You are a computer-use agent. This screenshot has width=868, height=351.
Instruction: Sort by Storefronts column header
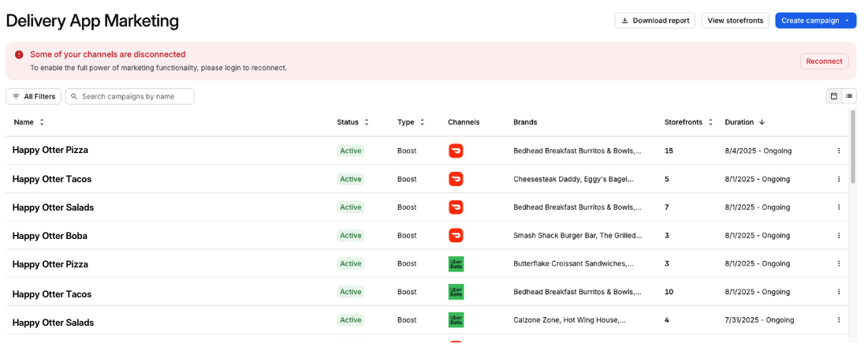click(687, 122)
